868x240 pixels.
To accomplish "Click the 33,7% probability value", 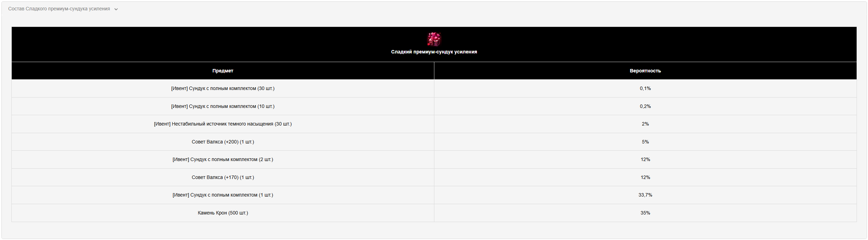I will [x=645, y=195].
